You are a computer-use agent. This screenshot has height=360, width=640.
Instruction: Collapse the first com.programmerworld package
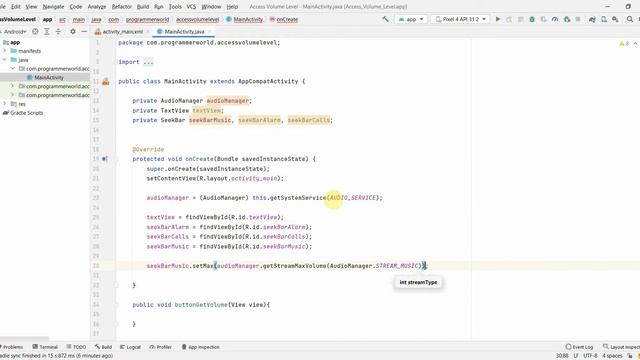coord(13,69)
